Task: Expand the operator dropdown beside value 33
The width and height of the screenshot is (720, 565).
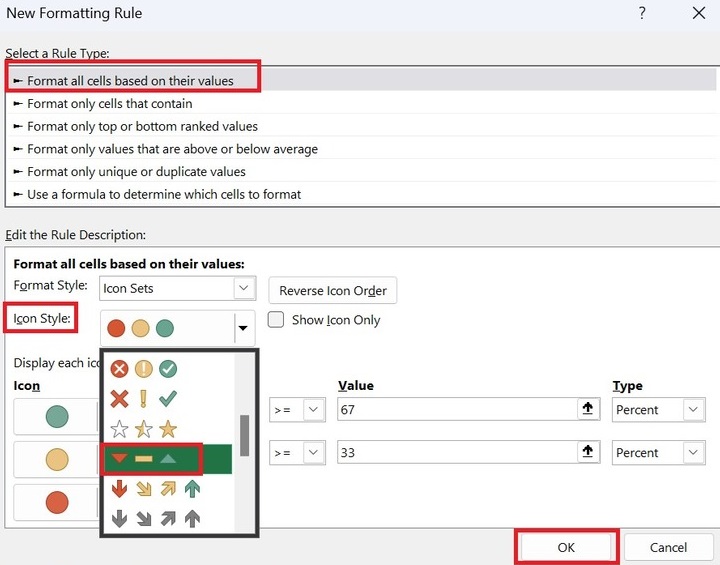Action: pos(314,453)
